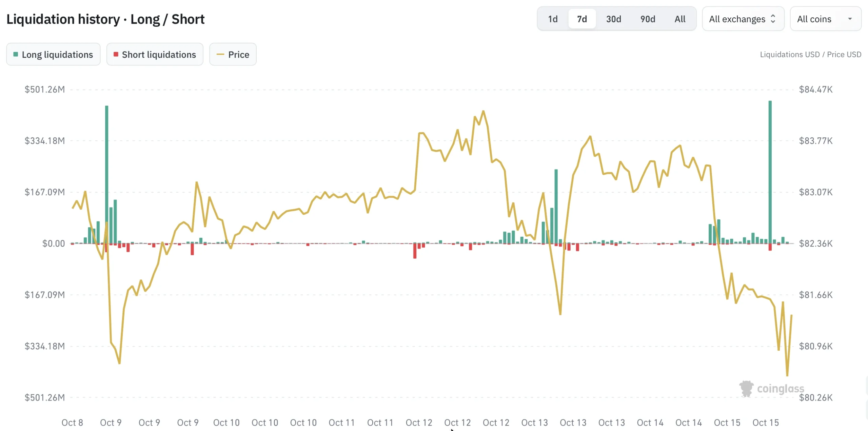Switch to the 1d time range
Viewport: 868px width, 431px height.
tap(553, 19)
